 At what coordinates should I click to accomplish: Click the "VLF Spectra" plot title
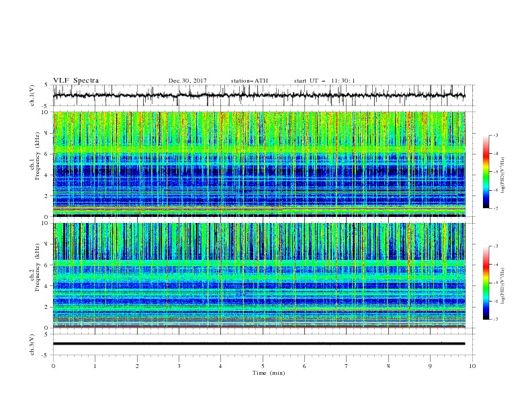[x=76, y=81]
